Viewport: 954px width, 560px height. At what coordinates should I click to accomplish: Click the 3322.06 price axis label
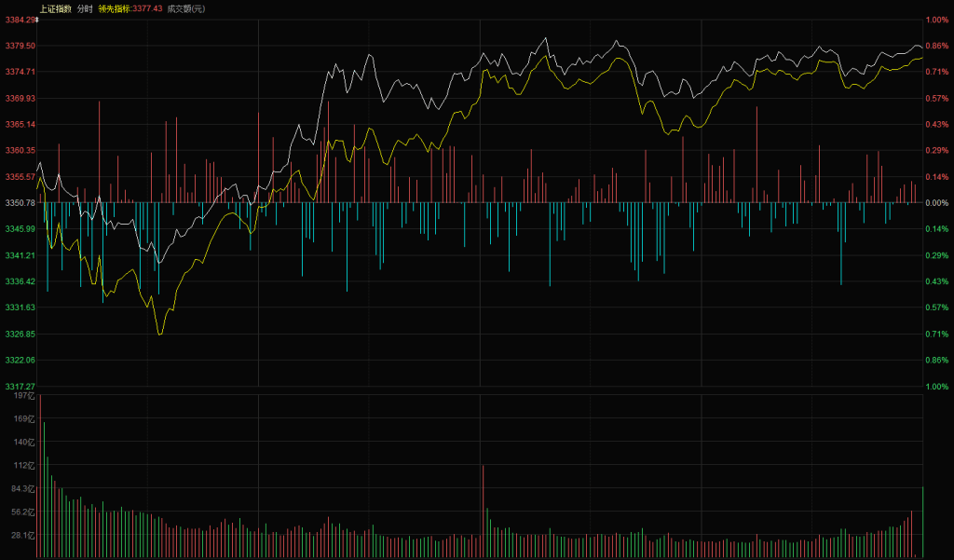click(x=20, y=361)
